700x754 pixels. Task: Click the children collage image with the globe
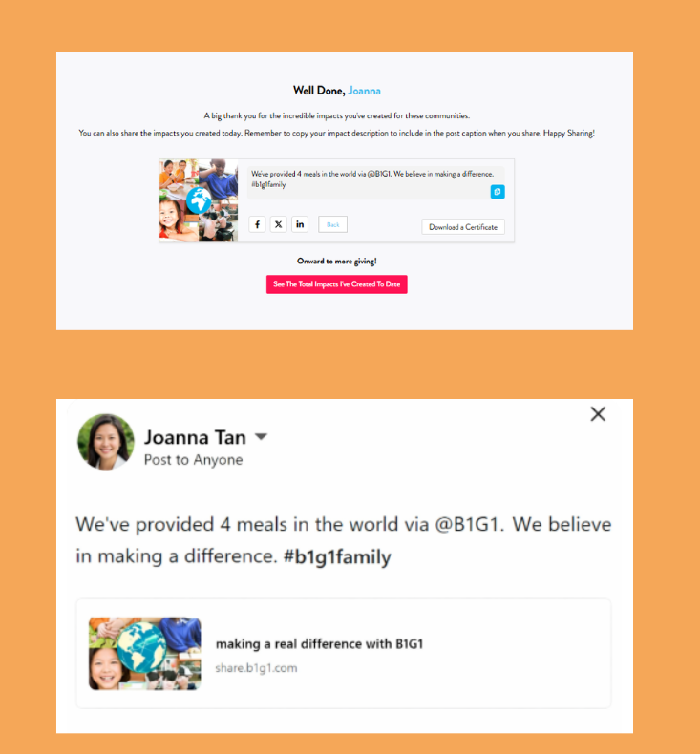[199, 200]
